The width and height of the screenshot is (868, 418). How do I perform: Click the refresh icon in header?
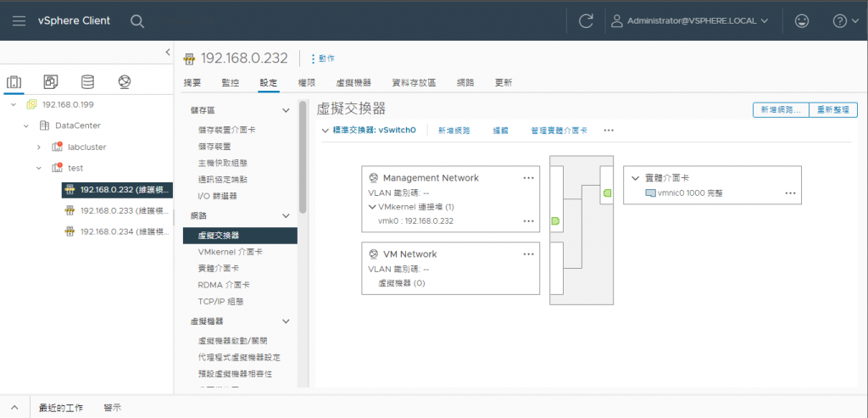coord(586,20)
